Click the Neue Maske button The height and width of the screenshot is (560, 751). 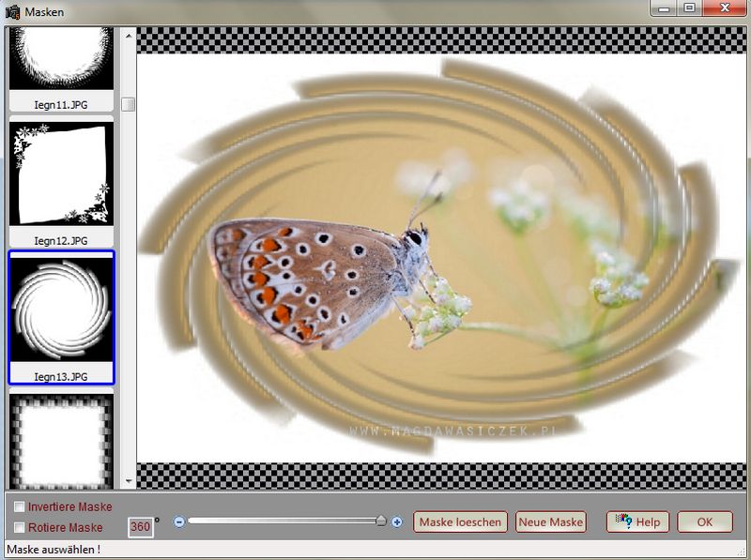tap(551, 522)
